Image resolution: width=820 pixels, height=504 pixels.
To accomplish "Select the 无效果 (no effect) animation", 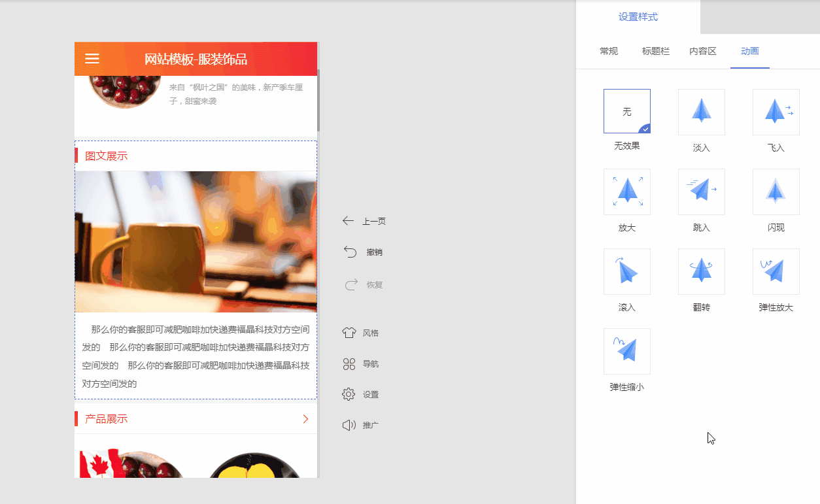I will [x=627, y=111].
